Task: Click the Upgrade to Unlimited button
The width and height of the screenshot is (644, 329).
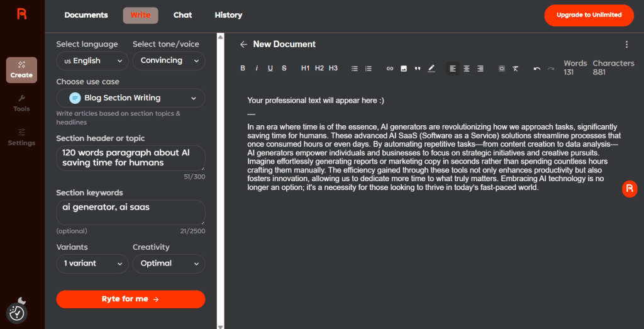Action: click(x=589, y=15)
